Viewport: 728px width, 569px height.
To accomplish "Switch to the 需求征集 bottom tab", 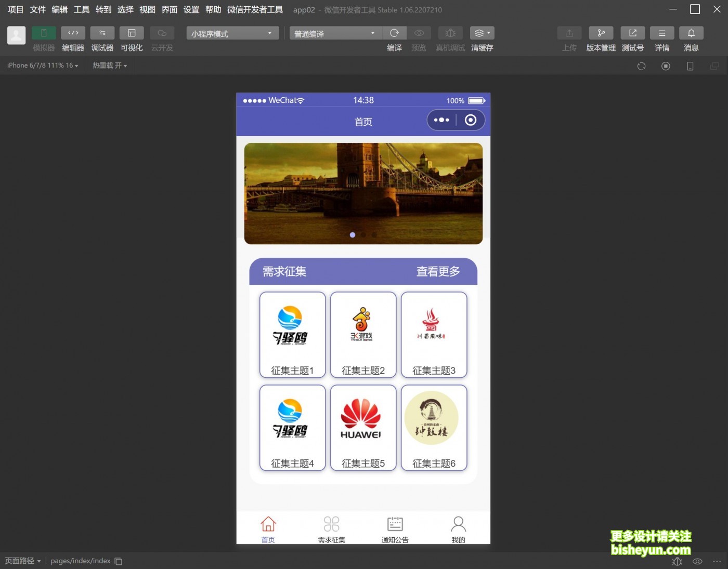I will (331, 528).
